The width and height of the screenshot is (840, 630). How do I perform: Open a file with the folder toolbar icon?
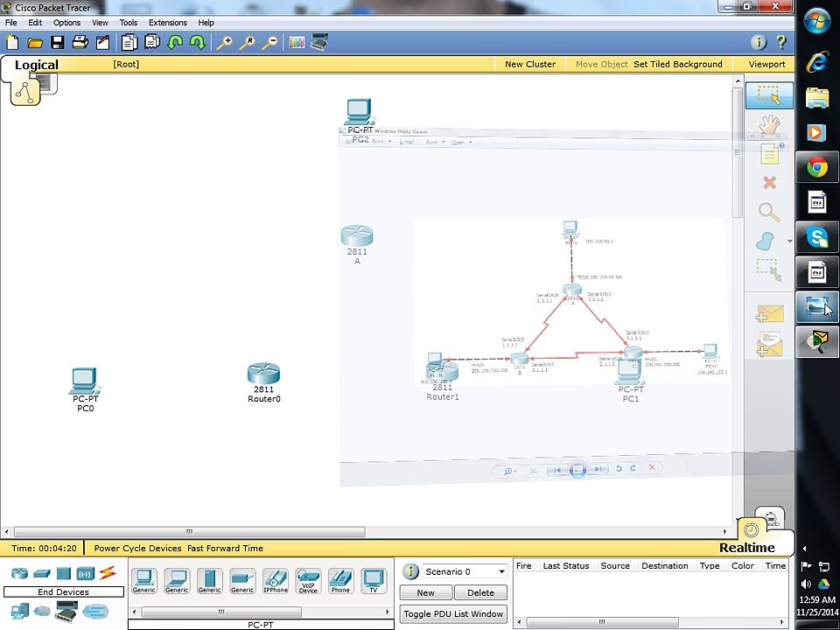35,42
